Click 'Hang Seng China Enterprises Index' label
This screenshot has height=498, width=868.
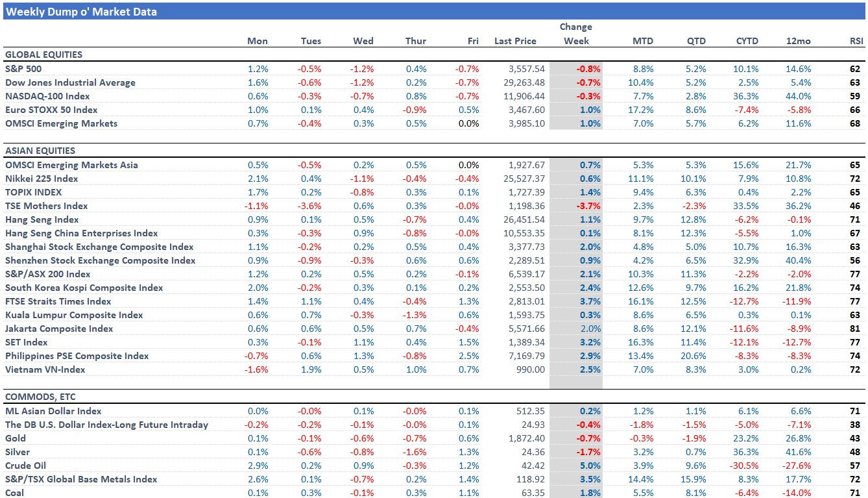pos(81,233)
